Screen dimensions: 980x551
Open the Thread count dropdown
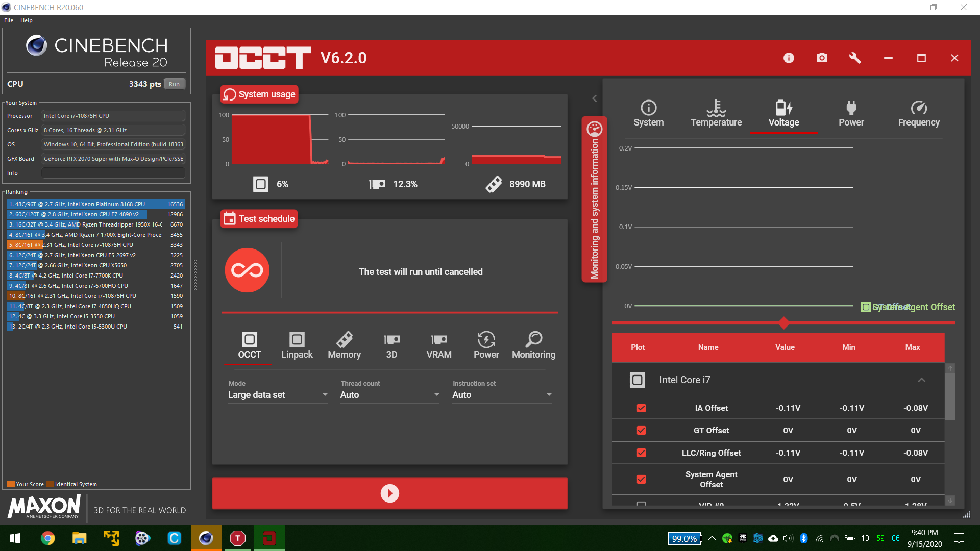pos(389,395)
